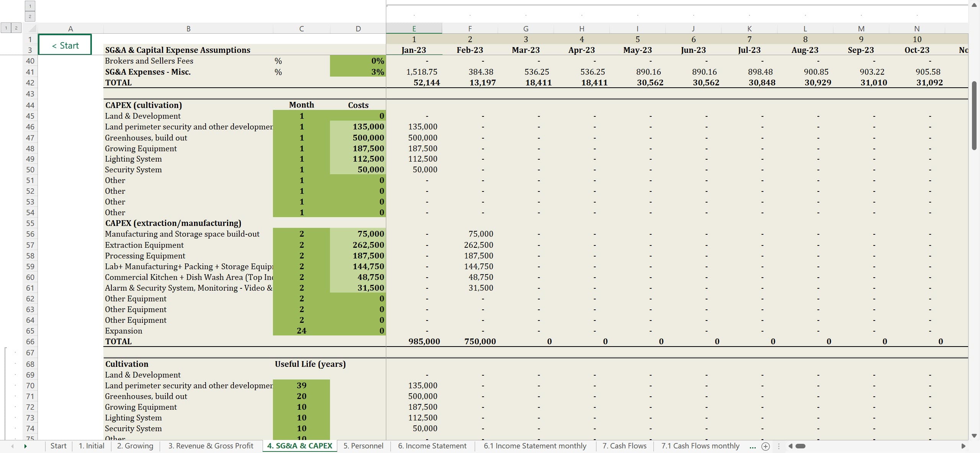The image size is (980, 453).
Task: Collapse columns with outline level 1 button
Action: (30, 6)
